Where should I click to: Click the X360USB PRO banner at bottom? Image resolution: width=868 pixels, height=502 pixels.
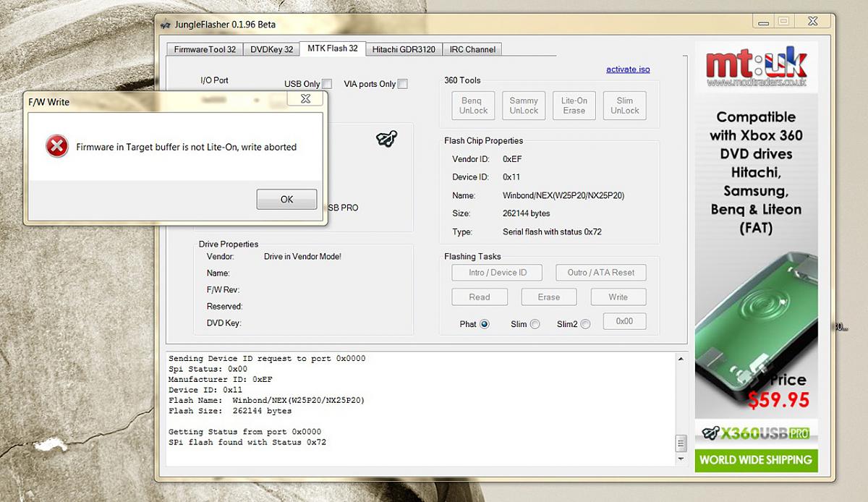click(756, 433)
